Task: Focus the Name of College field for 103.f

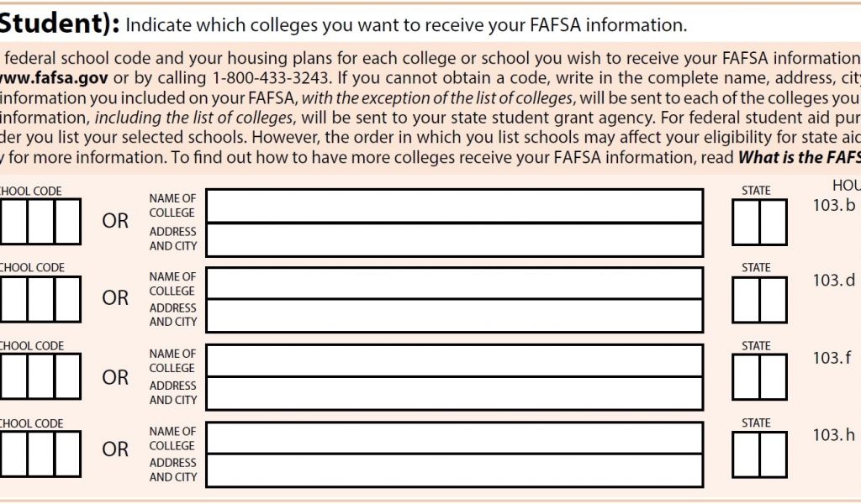Action: click(x=454, y=360)
